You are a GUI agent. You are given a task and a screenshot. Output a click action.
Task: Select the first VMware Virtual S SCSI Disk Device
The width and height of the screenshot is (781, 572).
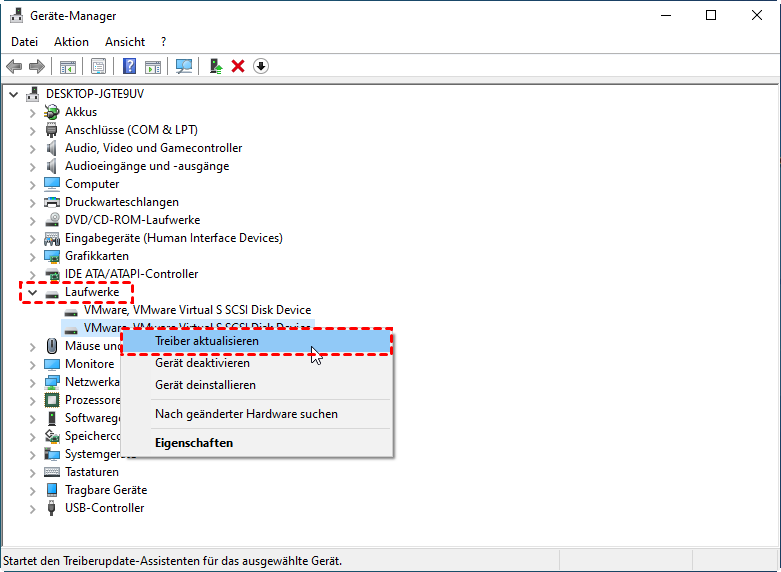click(x=197, y=310)
